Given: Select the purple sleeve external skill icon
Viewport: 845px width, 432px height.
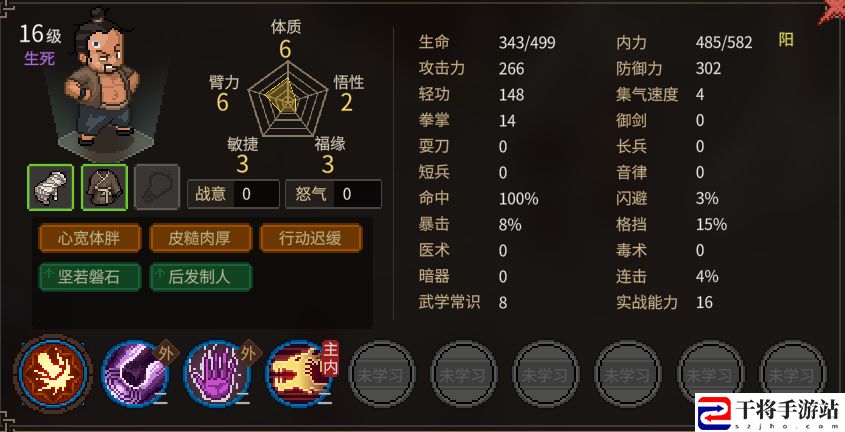Looking at the screenshot, I should tap(135, 373).
